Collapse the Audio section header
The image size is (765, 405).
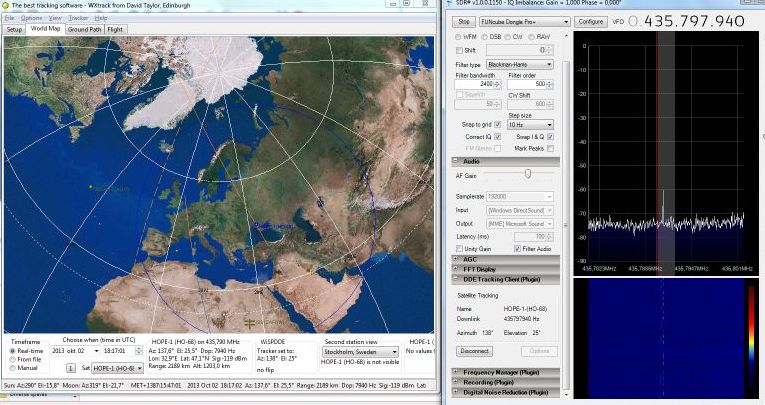(505, 161)
